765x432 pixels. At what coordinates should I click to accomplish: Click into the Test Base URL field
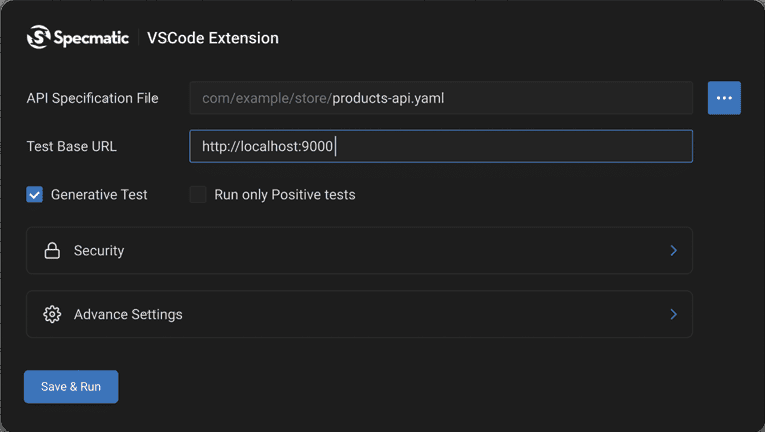coord(500,146)
